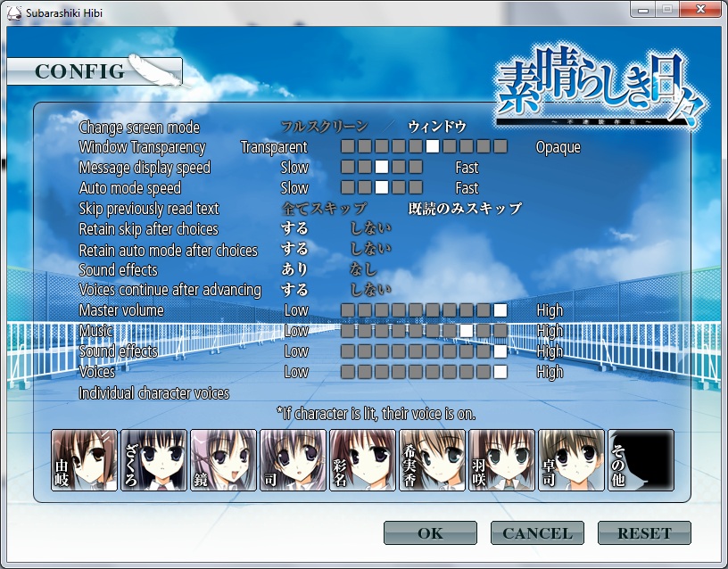Minimize the Subarashiki Hibi window
728x569 pixels.
pos(643,10)
